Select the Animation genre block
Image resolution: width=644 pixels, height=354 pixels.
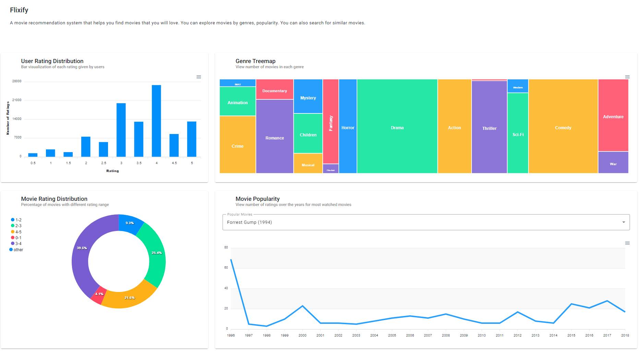tap(237, 102)
